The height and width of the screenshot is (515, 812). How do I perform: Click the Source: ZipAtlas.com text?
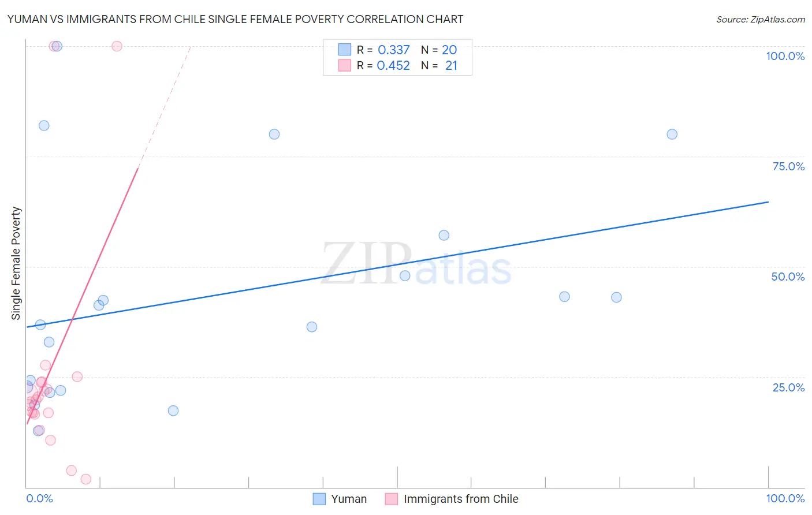760,20
